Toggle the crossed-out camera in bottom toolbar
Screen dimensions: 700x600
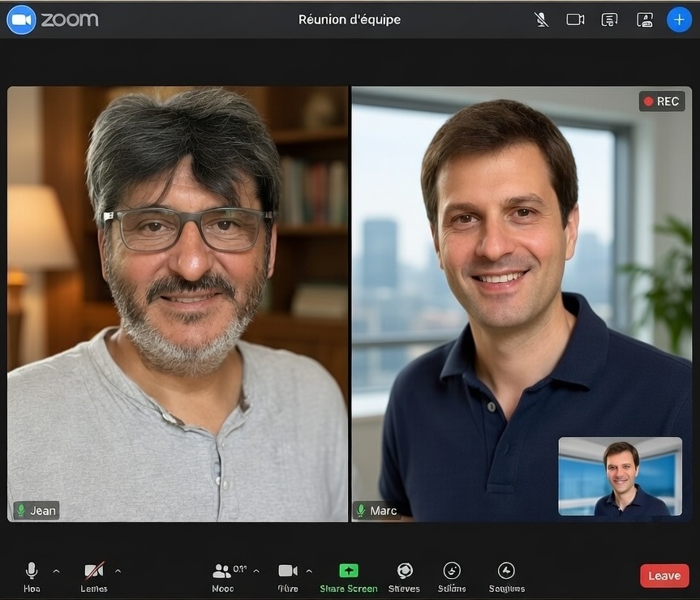tap(94, 571)
